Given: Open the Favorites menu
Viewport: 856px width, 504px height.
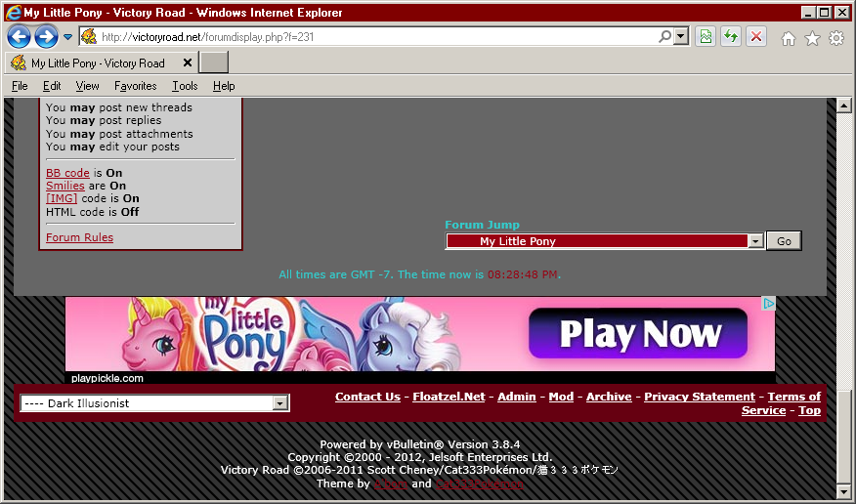Looking at the screenshot, I should (x=135, y=86).
